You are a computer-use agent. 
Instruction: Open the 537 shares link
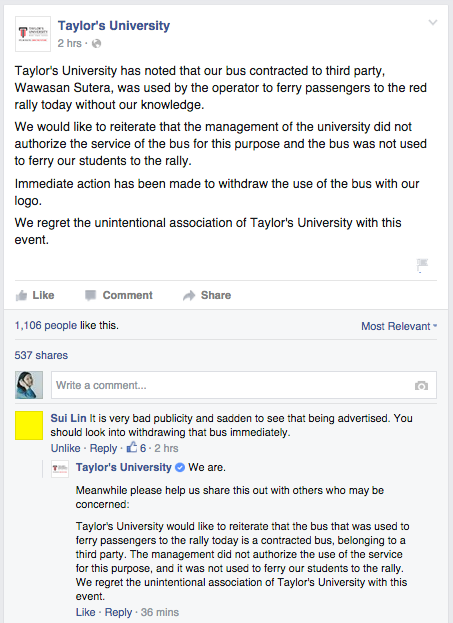coord(41,355)
